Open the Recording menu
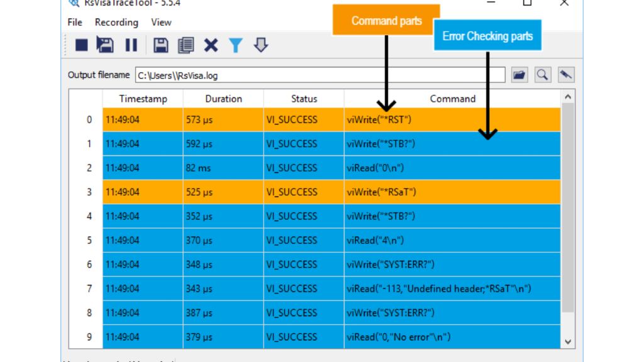 click(116, 22)
